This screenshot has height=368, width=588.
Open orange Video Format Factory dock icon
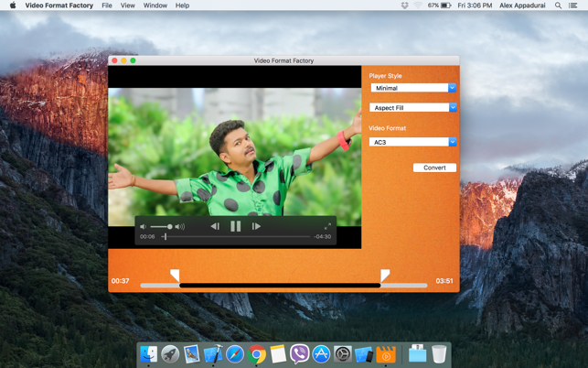386,354
